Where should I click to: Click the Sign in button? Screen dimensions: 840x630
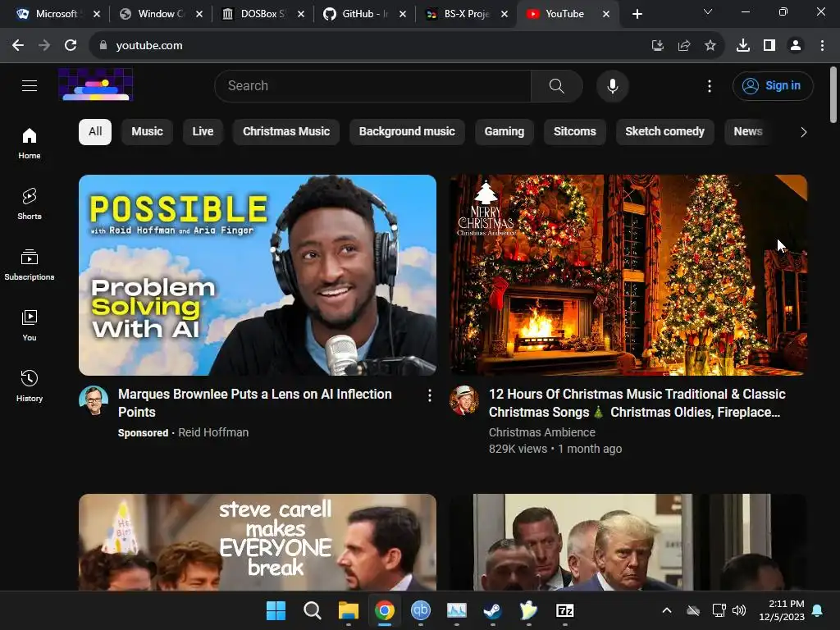[x=773, y=85]
